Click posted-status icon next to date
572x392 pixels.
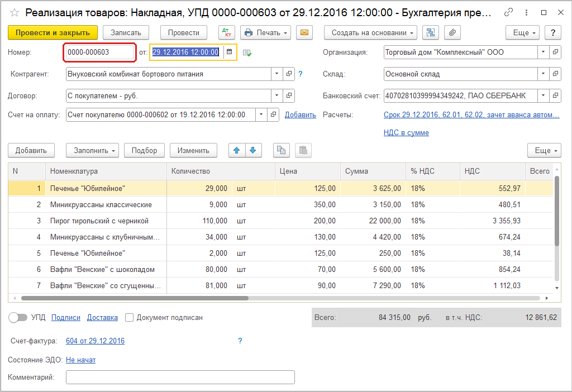[247, 53]
